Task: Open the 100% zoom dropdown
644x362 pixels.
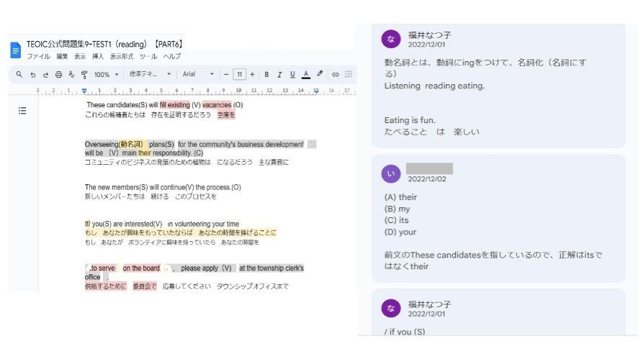Action: (105, 74)
